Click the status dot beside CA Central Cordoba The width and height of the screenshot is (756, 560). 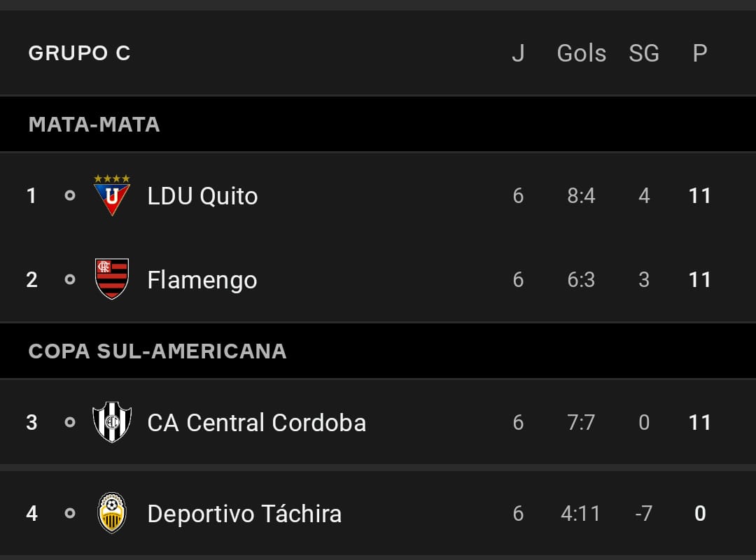(70, 423)
